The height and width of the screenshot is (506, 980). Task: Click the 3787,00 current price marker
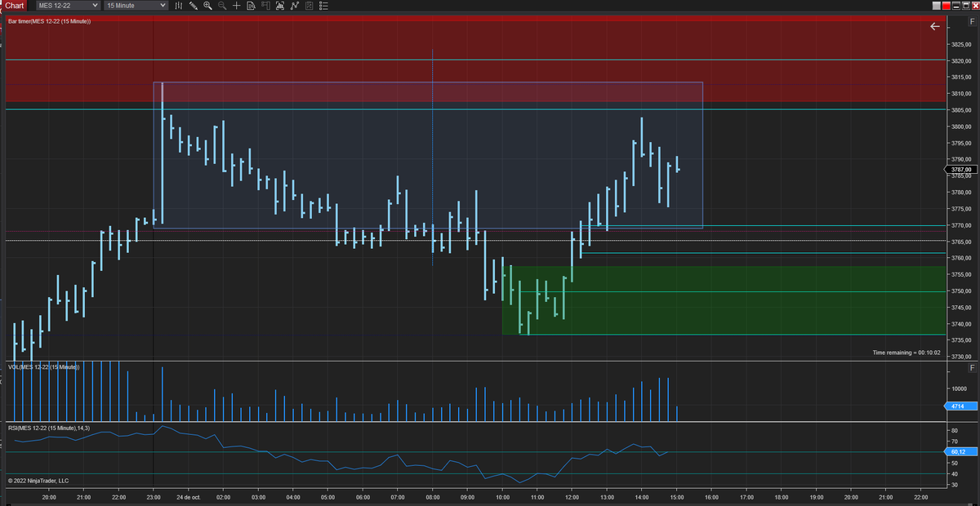point(961,170)
